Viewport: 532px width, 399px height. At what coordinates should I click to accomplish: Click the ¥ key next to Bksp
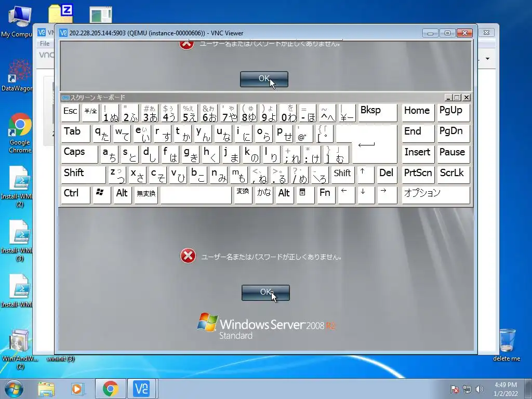[347, 113]
